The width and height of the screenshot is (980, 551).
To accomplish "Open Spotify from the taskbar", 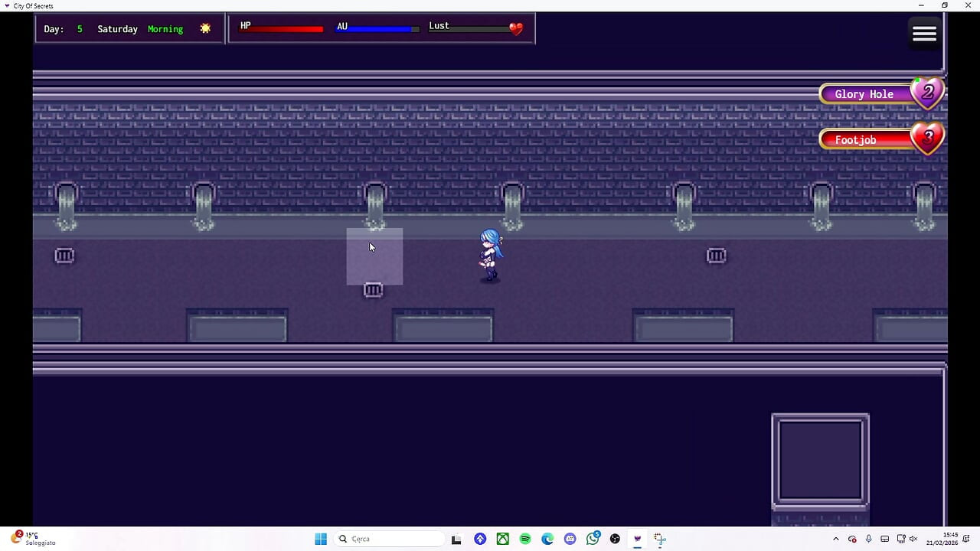I will point(525,539).
